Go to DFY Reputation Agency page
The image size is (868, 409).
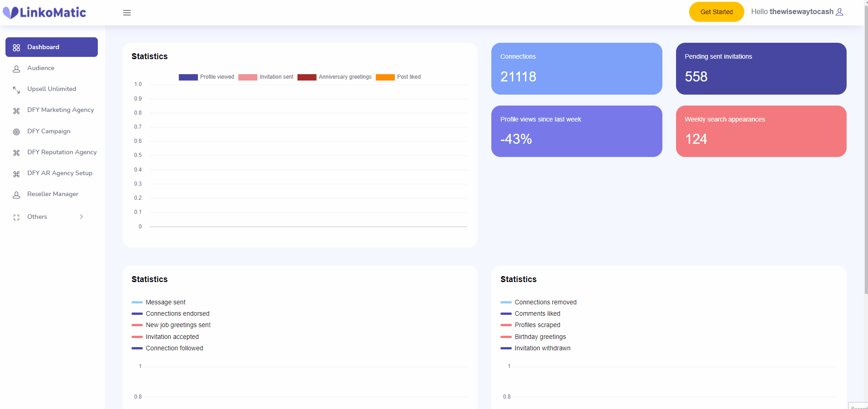[62, 152]
